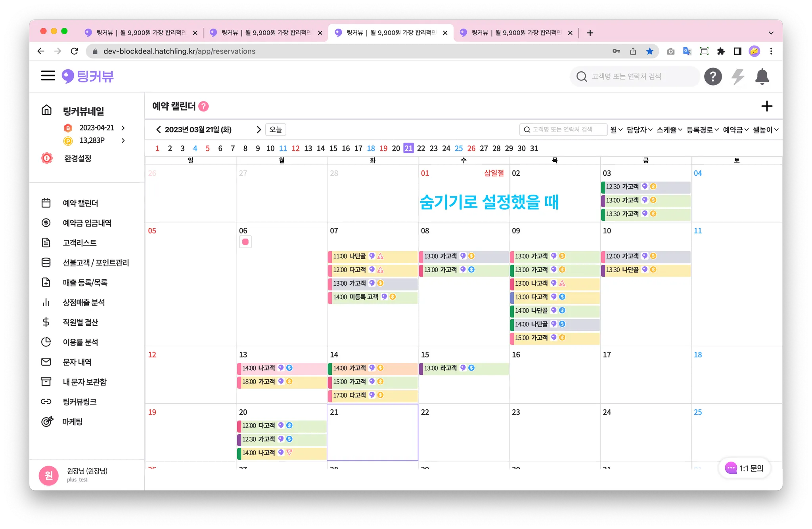The image size is (812, 529).
Task: Go to next month with right chevron
Action: pyautogui.click(x=259, y=130)
